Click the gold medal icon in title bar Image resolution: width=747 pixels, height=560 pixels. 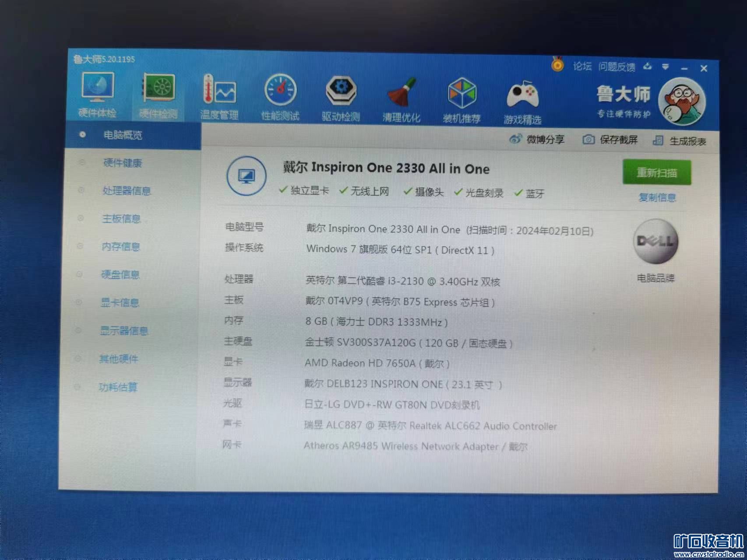coord(557,64)
